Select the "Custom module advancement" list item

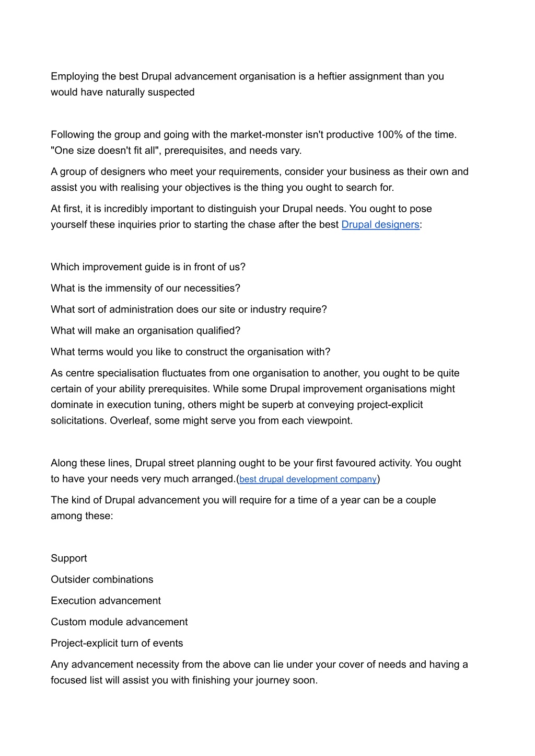[119, 622]
